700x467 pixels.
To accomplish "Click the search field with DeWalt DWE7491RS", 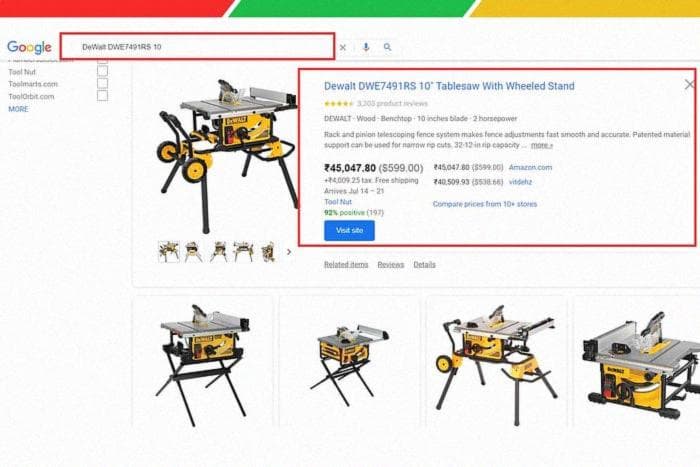I will click(197, 46).
